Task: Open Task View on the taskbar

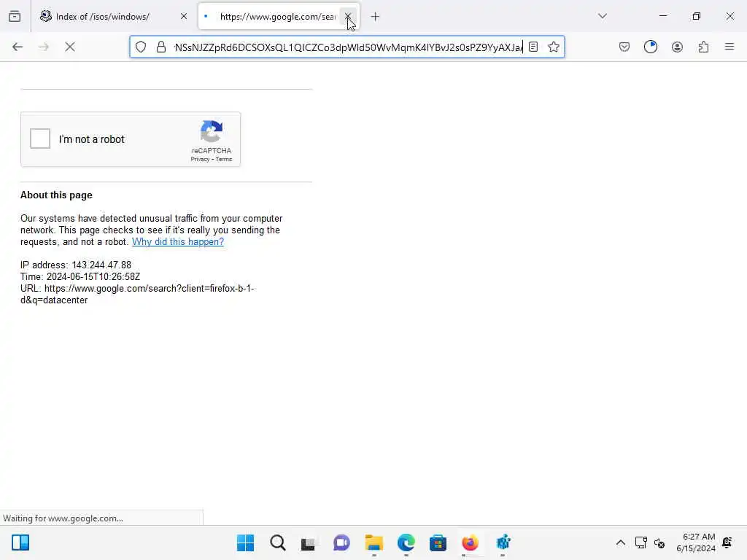Action: coord(309,542)
